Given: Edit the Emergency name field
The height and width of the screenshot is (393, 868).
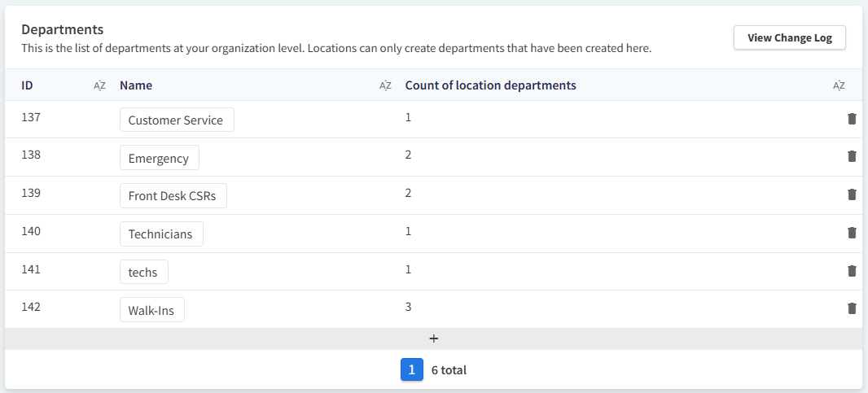Looking at the screenshot, I should [159, 158].
